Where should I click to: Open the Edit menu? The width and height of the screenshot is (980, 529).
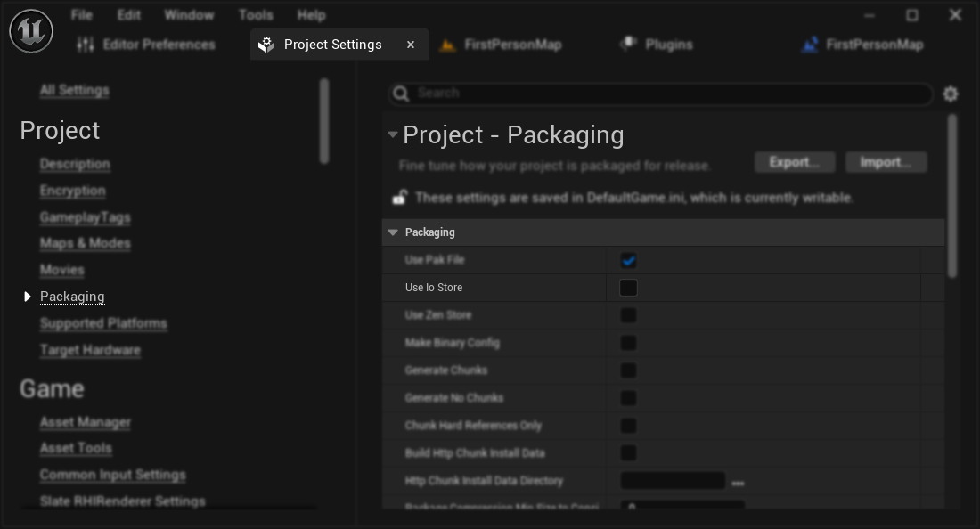click(x=129, y=15)
